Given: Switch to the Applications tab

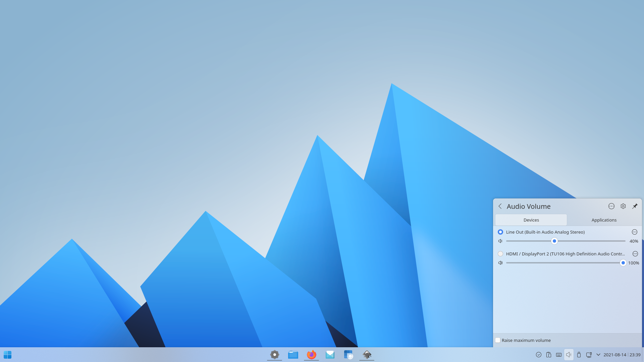Looking at the screenshot, I should (x=604, y=220).
